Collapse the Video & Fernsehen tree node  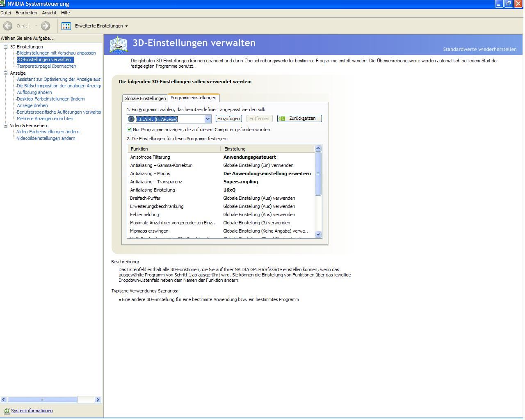(x=6, y=126)
